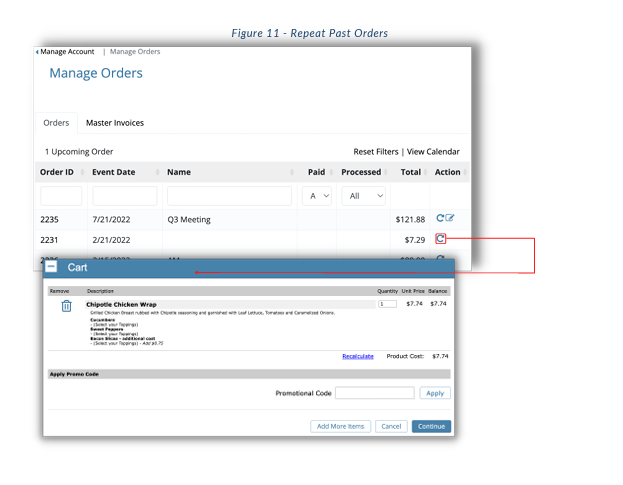Sort by the Action column header
The height and width of the screenshot is (485, 623).
[x=450, y=172]
